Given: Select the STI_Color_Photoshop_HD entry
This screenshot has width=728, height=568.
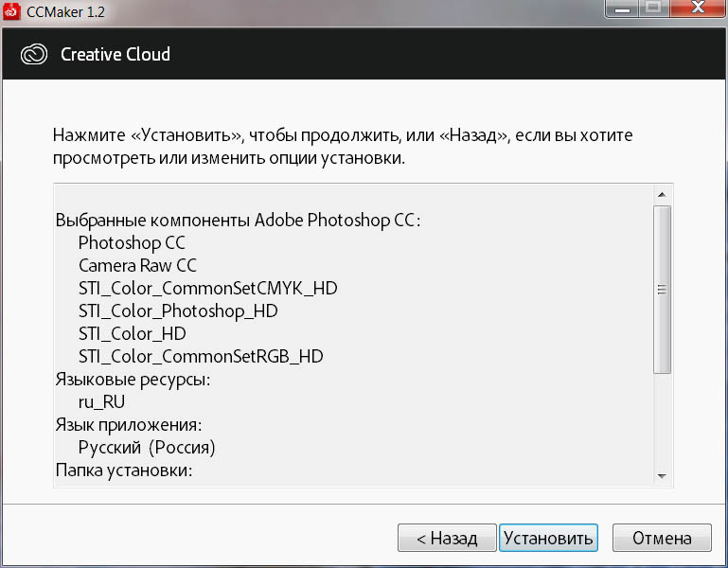Looking at the screenshot, I should [178, 311].
